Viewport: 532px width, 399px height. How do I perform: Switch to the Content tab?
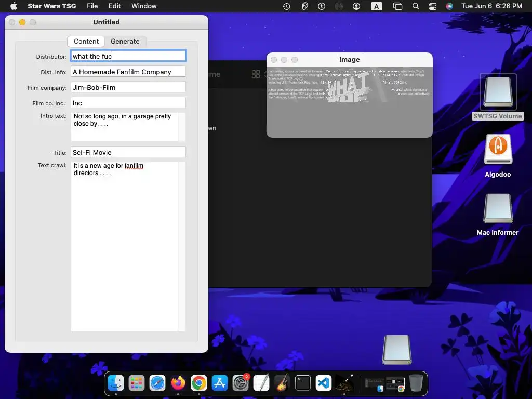click(x=86, y=42)
